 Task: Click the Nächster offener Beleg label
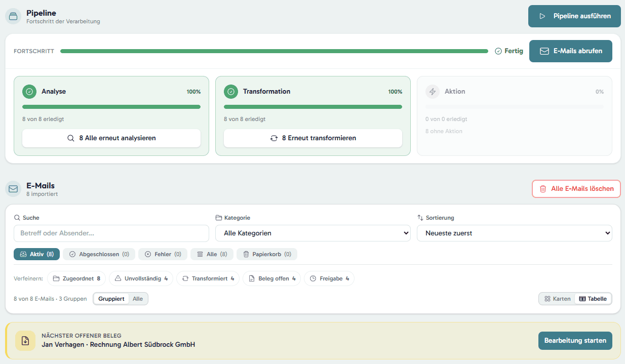tap(82, 336)
